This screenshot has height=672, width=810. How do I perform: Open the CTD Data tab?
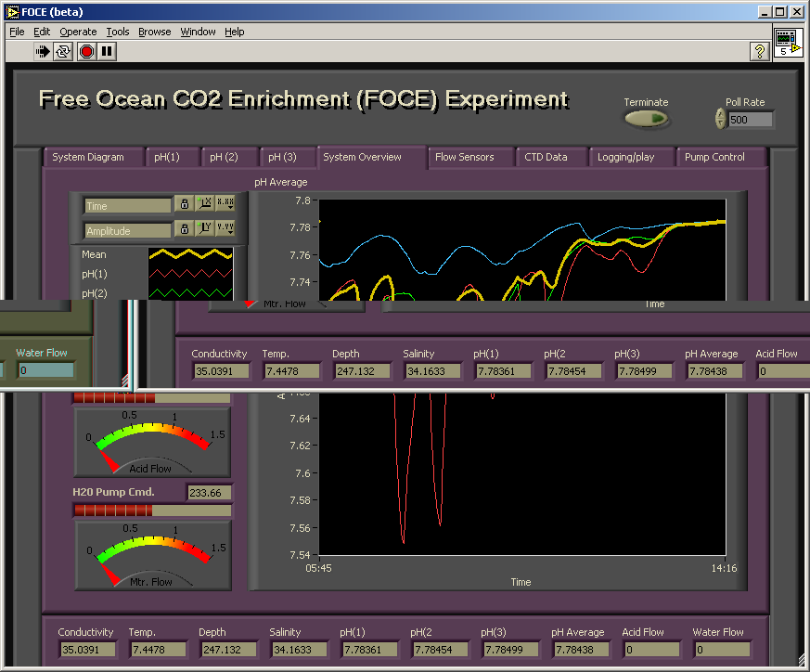point(552,157)
